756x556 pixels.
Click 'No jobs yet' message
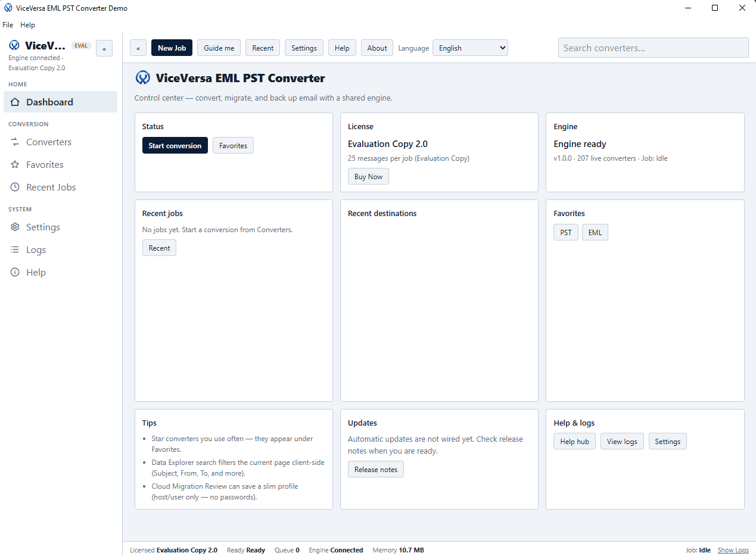[217, 229]
